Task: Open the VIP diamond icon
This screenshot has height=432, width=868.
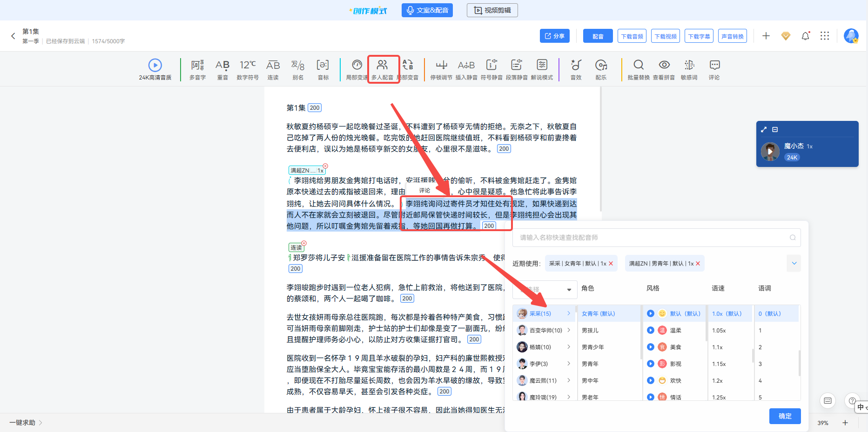Action: click(x=786, y=36)
